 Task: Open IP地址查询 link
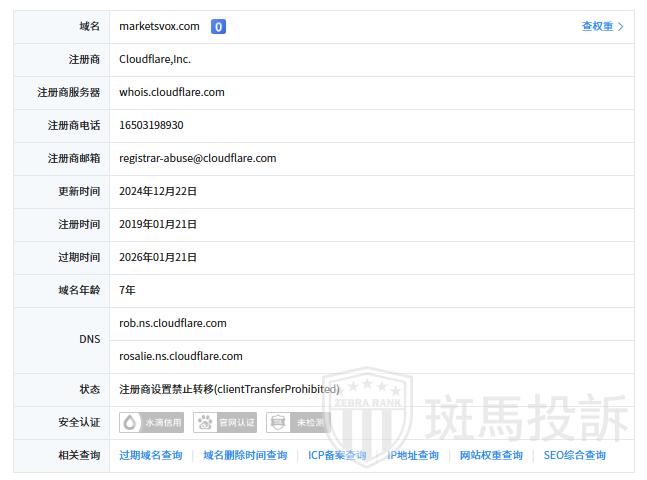point(413,456)
